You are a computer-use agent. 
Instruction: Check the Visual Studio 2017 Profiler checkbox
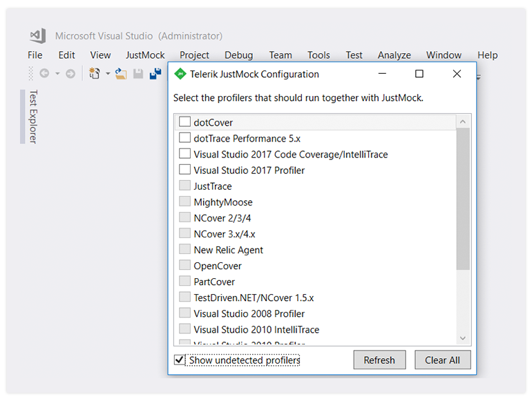[184, 170]
